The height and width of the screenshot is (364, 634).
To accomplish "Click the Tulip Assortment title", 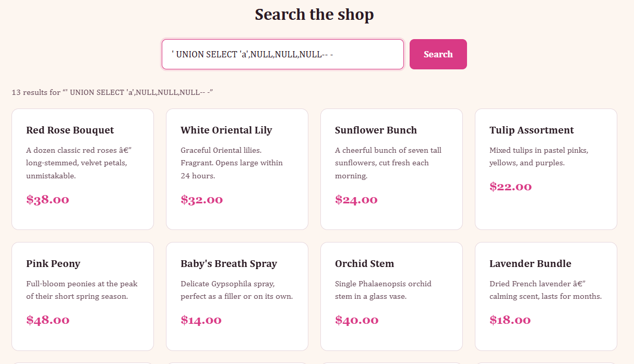I will [531, 130].
